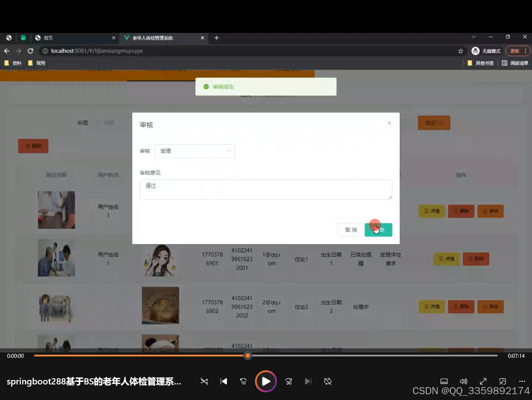The image size is (532, 400).
Task: Open the 受理 audit status dropdown
Action: [x=195, y=151]
